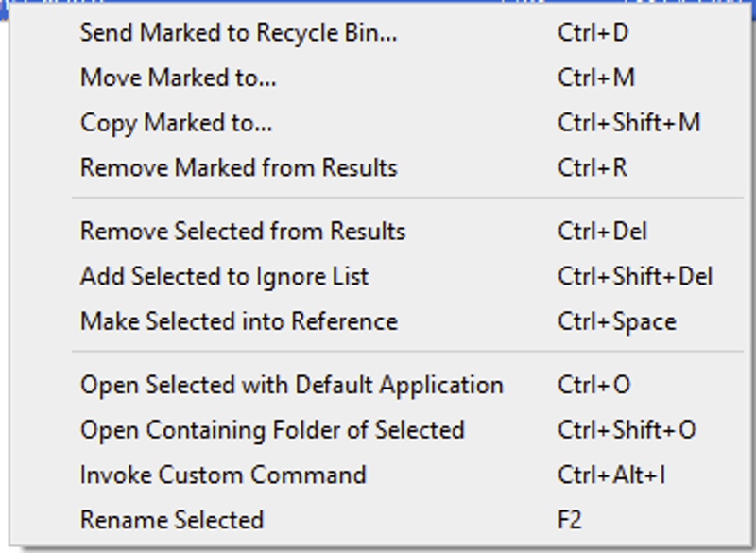Select Remove Selected from Results
The height and width of the screenshot is (553, 756).
[x=379, y=232]
